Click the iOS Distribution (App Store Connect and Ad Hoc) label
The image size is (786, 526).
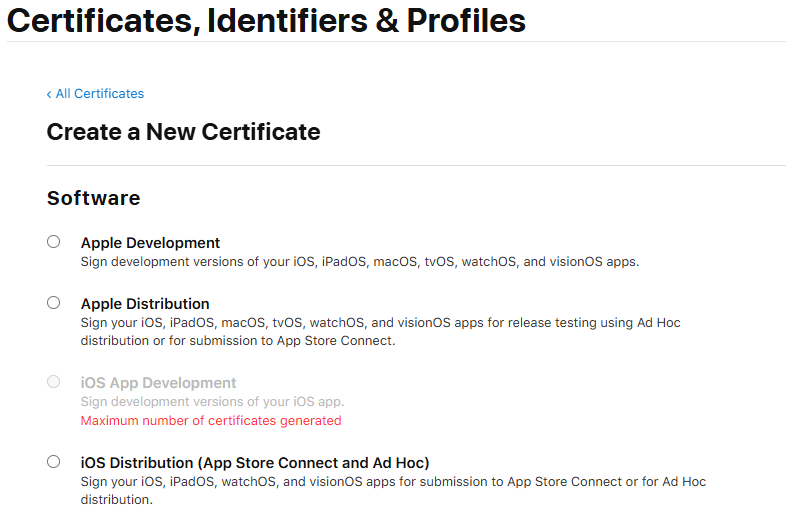pyautogui.click(x=255, y=463)
